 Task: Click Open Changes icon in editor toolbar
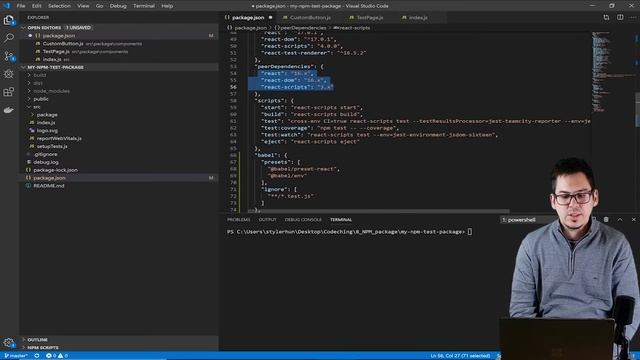(x=606, y=18)
